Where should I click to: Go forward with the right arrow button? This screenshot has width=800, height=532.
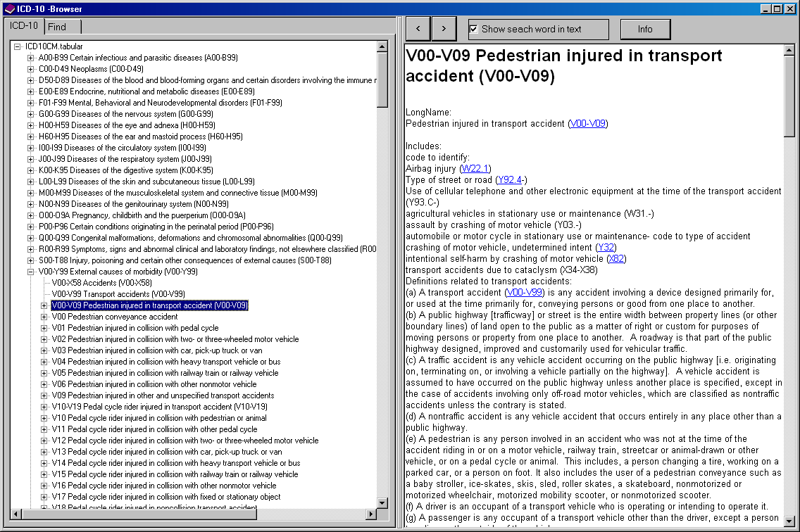[x=444, y=29]
